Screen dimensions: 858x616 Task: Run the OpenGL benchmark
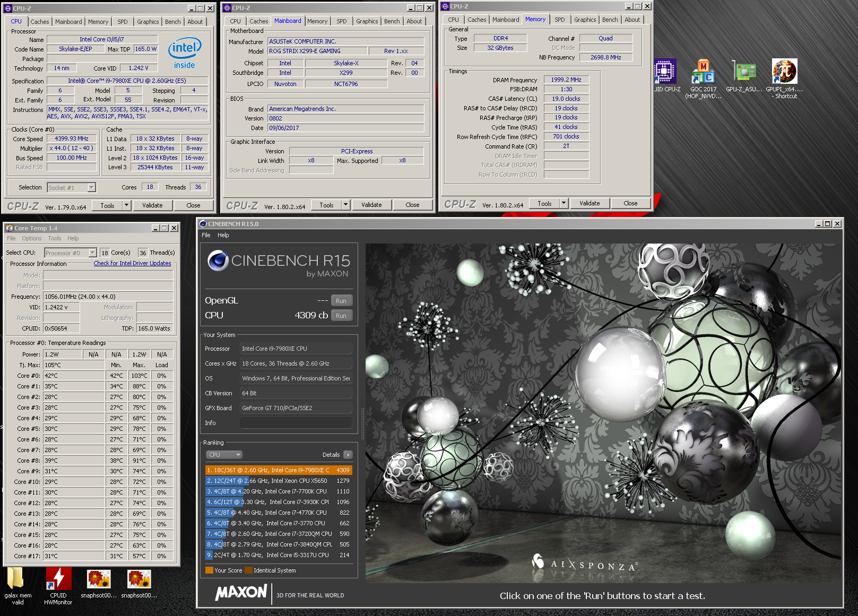click(x=341, y=301)
